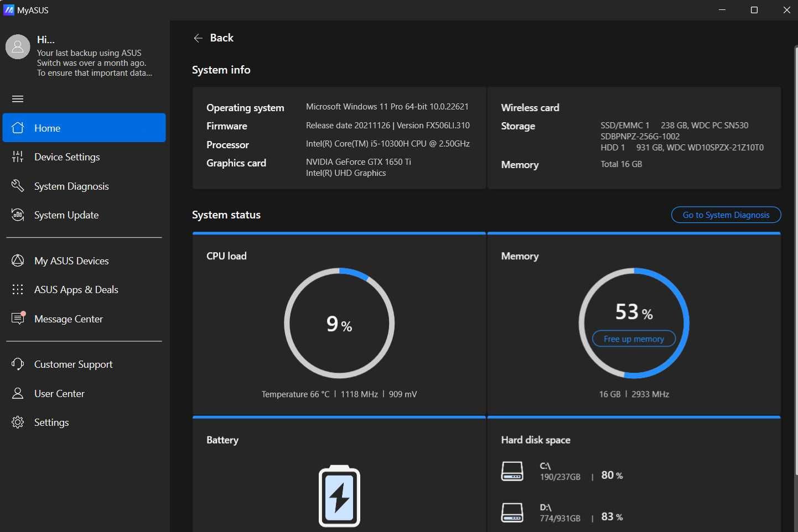
Task: Click the My ASUS Devices icon
Action: pos(18,260)
